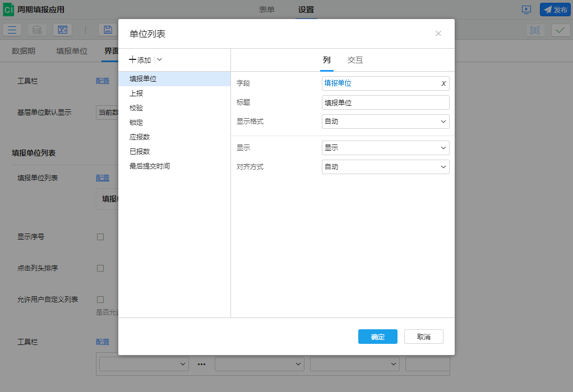This screenshot has width=573, height=392.
Task: Open the chevron next to 添加
Action: [159, 59]
